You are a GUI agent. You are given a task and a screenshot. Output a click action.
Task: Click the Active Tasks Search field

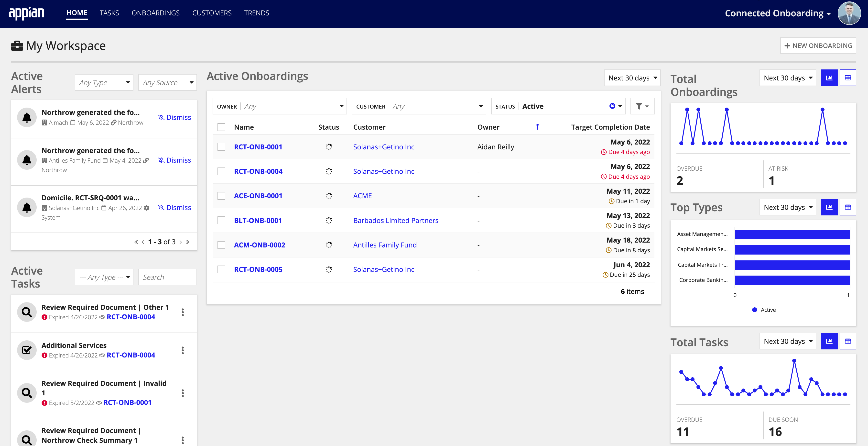167,277
